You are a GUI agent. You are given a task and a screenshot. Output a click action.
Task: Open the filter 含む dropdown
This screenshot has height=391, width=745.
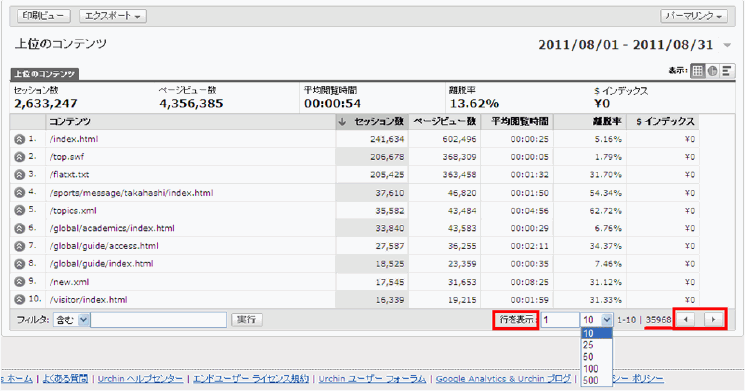(71, 320)
